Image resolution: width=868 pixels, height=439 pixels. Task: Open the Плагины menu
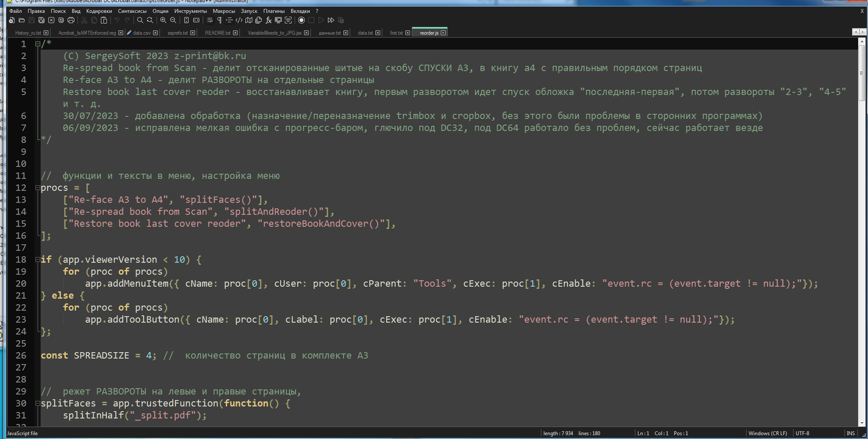click(274, 11)
